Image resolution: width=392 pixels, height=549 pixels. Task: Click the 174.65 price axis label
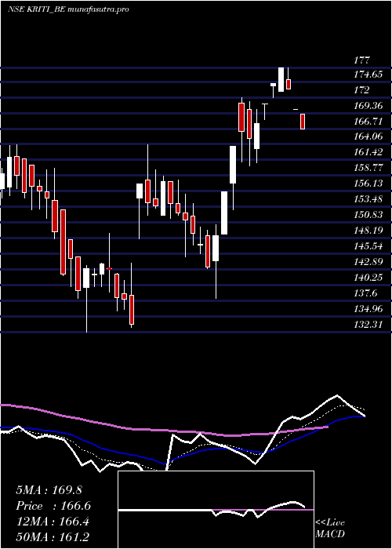368,75
